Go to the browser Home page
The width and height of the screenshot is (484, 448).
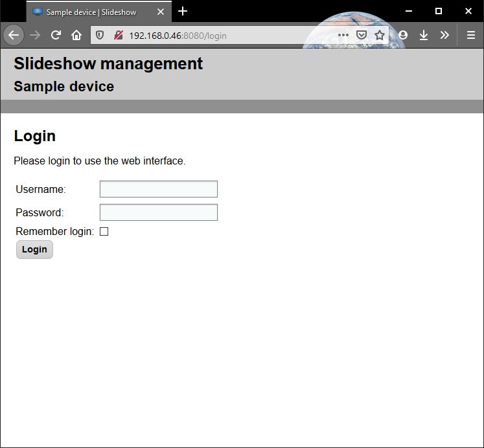coord(76,35)
